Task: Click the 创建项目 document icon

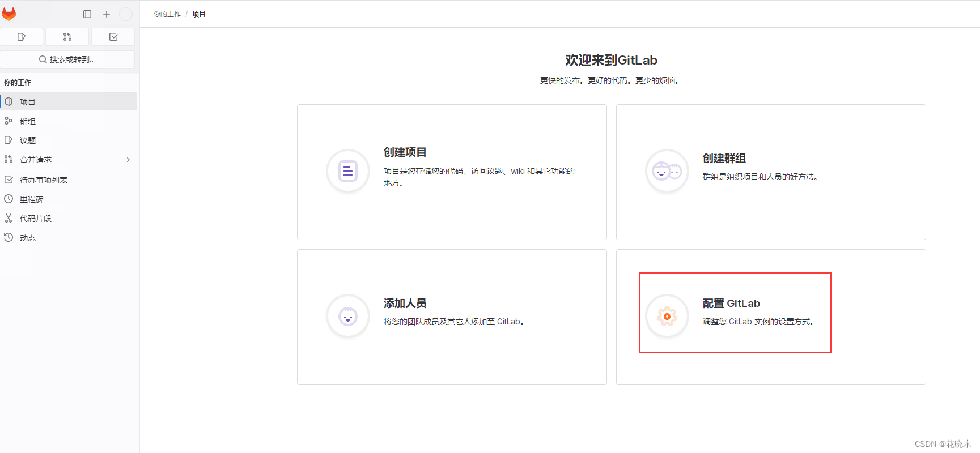Action: tap(348, 171)
